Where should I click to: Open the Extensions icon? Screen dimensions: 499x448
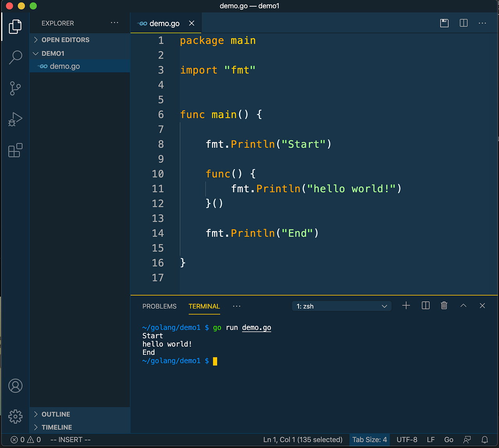coord(15,151)
